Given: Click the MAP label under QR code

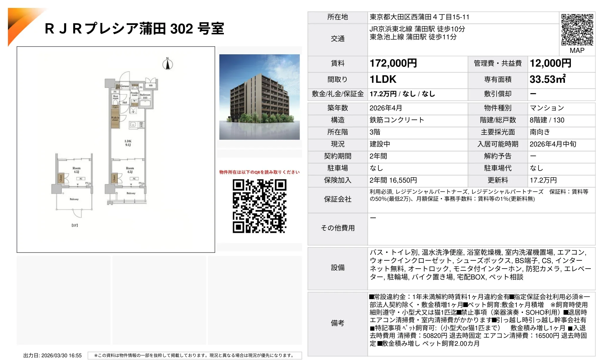Looking at the screenshot, I should tap(577, 50).
